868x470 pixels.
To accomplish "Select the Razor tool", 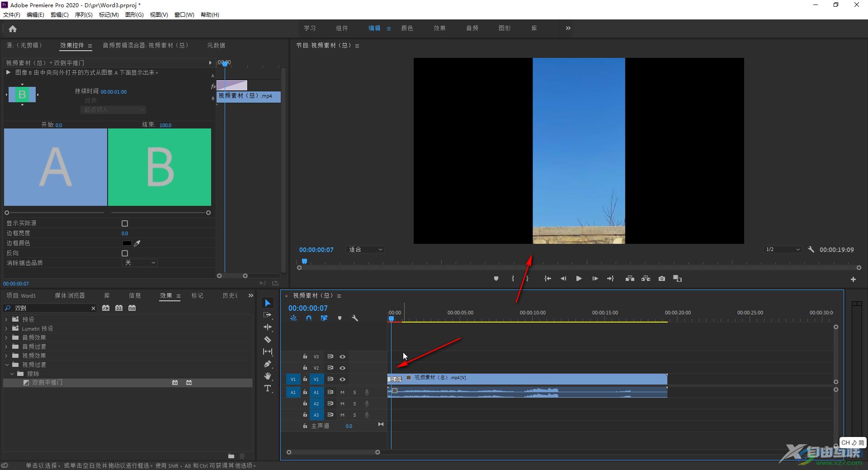I will tap(268, 339).
